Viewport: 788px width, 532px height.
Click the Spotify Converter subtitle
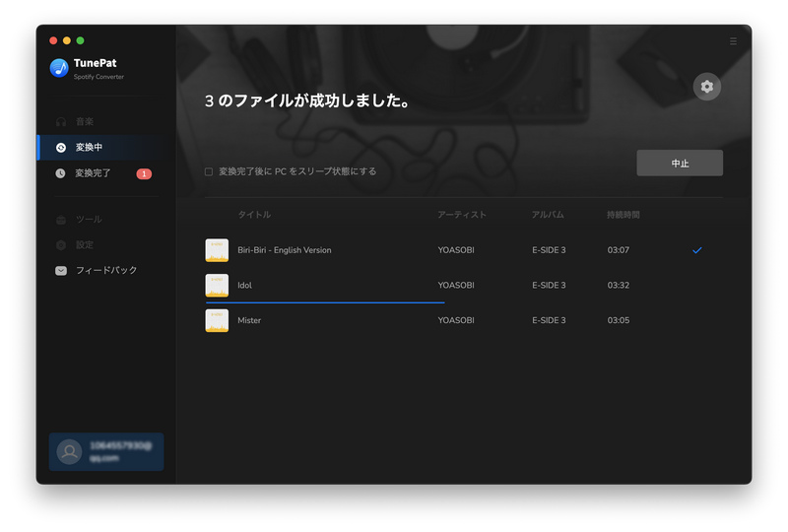[x=98, y=77]
